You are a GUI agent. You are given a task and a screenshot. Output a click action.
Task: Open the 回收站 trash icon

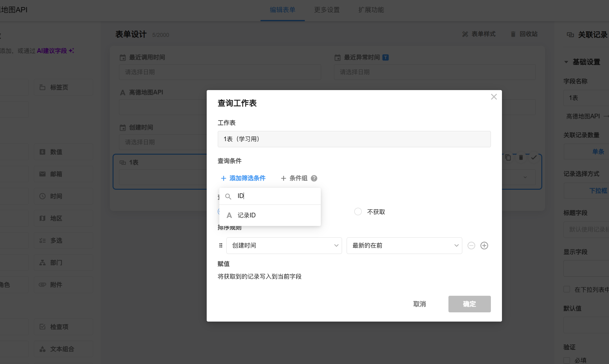(x=513, y=34)
